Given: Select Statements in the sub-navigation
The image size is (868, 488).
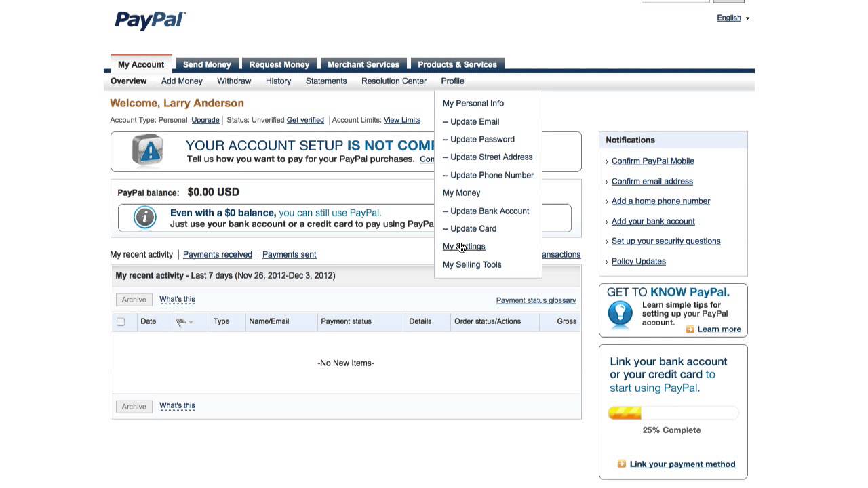Looking at the screenshot, I should 326,81.
